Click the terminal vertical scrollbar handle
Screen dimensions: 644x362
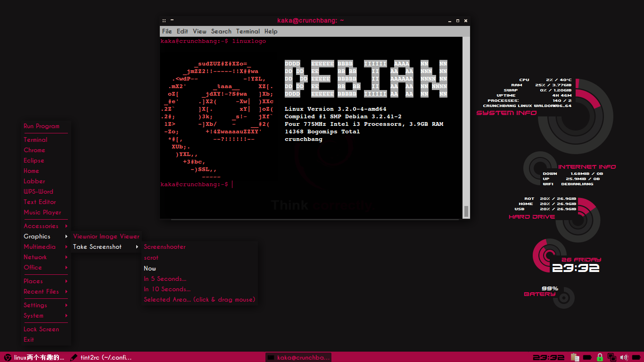pyautogui.click(x=466, y=211)
